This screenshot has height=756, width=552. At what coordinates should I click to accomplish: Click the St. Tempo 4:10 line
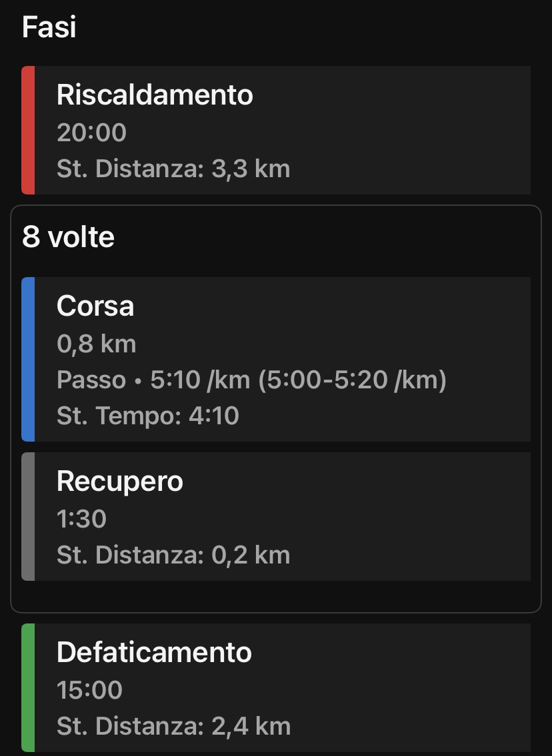[147, 416]
